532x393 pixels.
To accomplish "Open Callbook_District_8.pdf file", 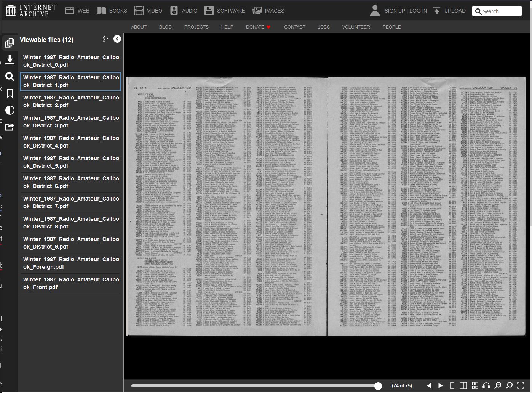I will pyautogui.click(x=70, y=223).
